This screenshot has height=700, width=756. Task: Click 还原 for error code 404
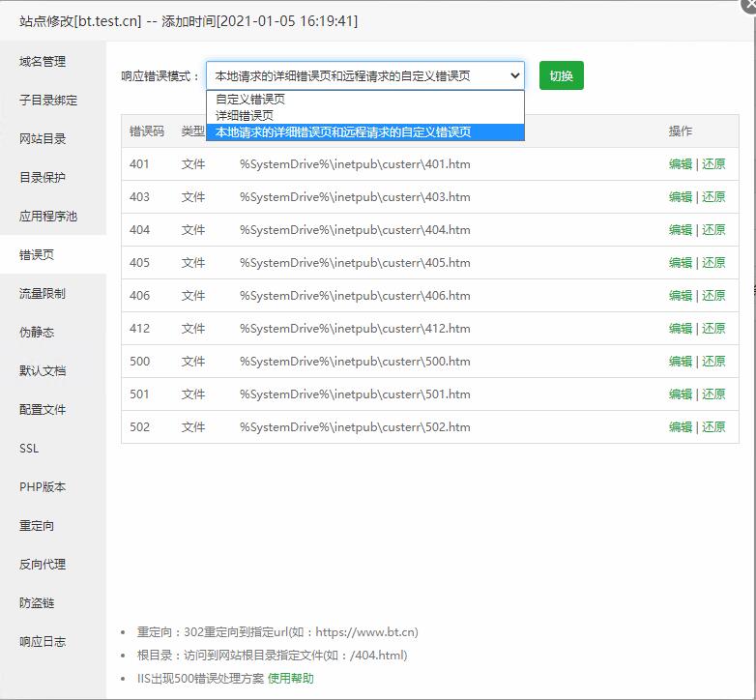(713, 230)
